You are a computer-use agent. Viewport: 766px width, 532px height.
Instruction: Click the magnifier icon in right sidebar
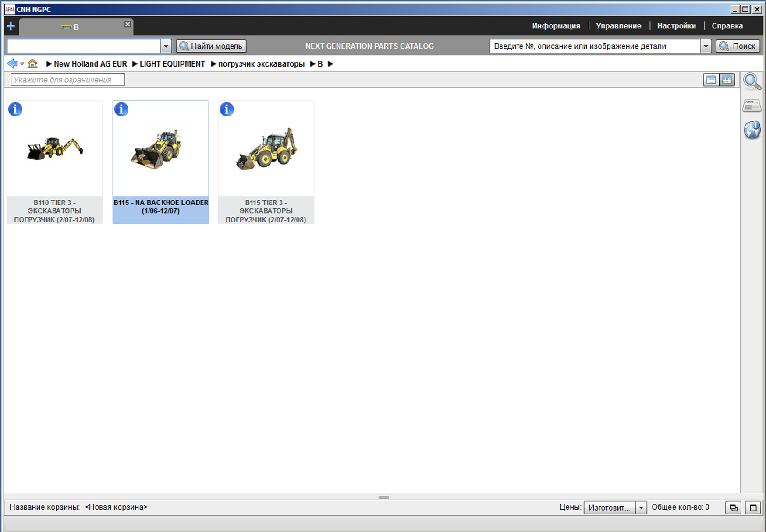pyautogui.click(x=752, y=81)
